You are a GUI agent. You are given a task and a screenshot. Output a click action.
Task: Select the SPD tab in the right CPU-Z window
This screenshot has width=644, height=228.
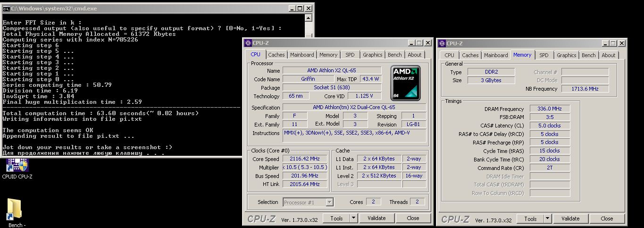point(544,55)
